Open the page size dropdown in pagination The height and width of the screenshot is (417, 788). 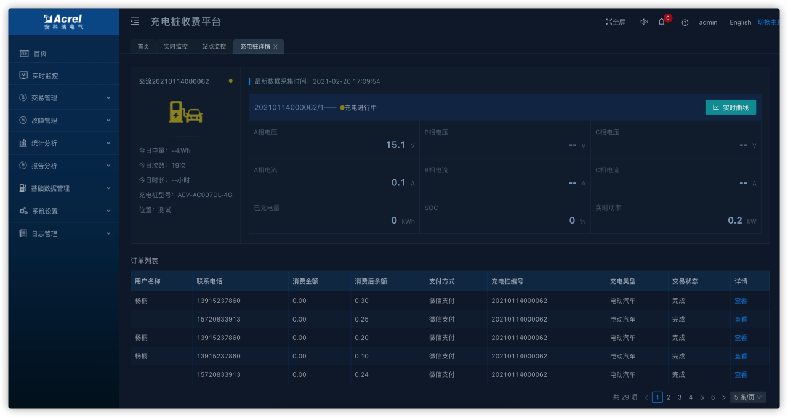[749, 397]
